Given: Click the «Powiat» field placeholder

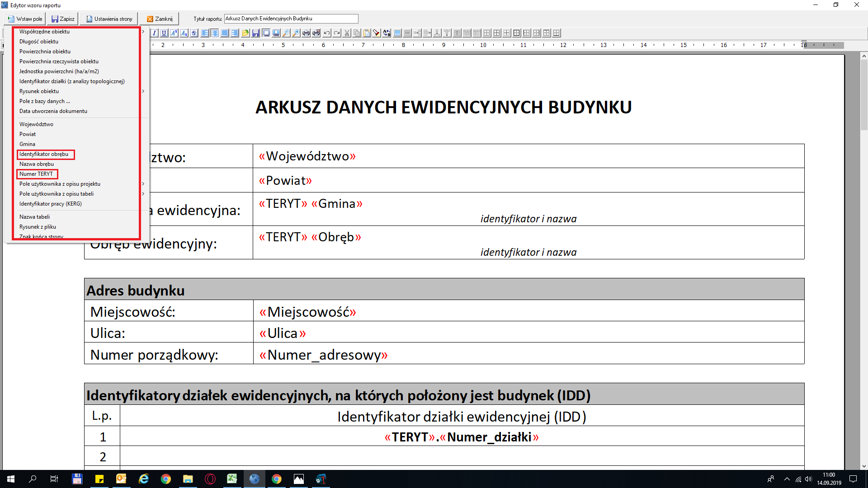Looking at the screenshot, I should pyautogui.click(x=285, y=181).
